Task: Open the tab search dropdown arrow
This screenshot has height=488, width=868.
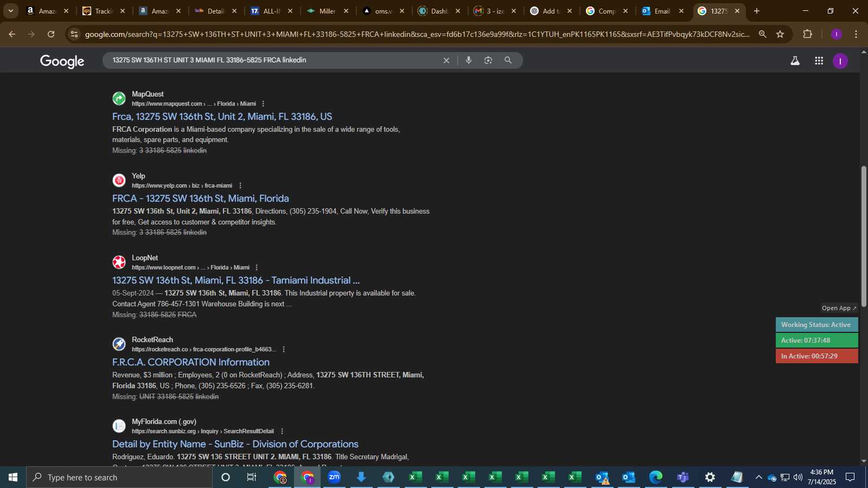Action: tap(10, 11)
